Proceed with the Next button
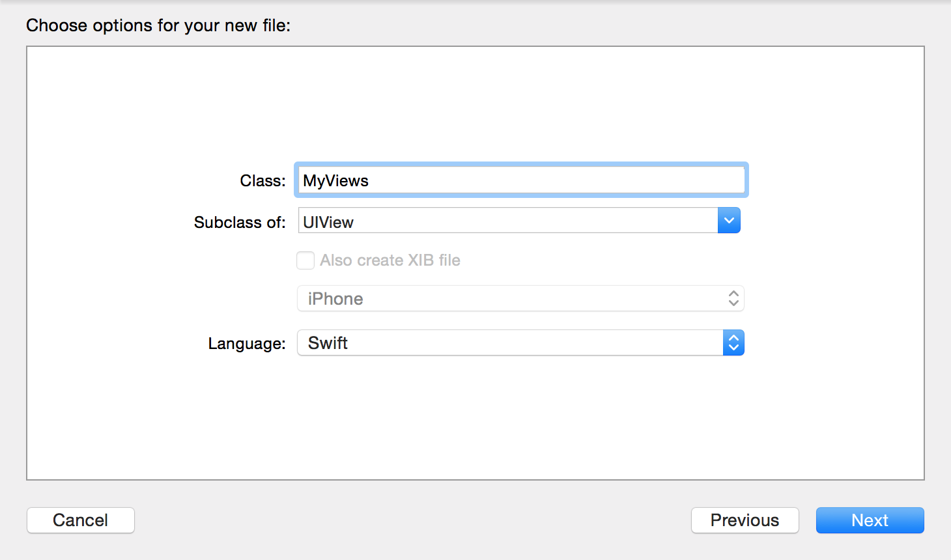Screen dimensions: 951x560 pos(870,520)
